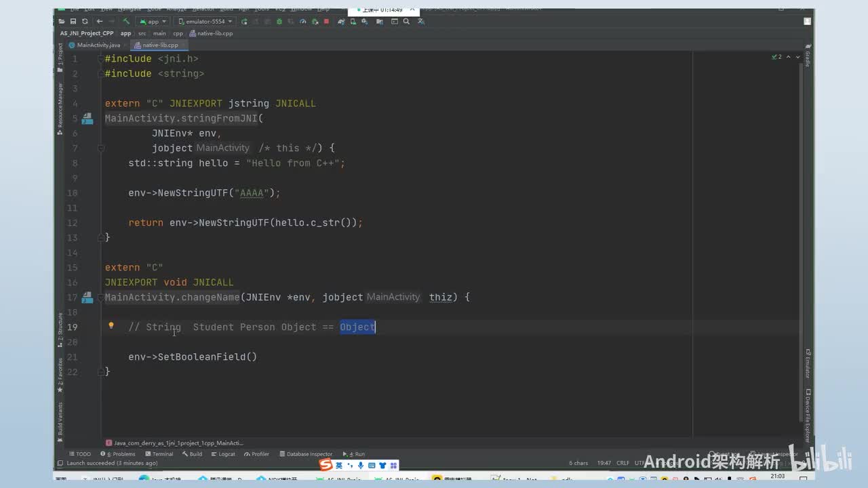Open go-to-line via 19:47 position indicator

[x=604, y=464]
